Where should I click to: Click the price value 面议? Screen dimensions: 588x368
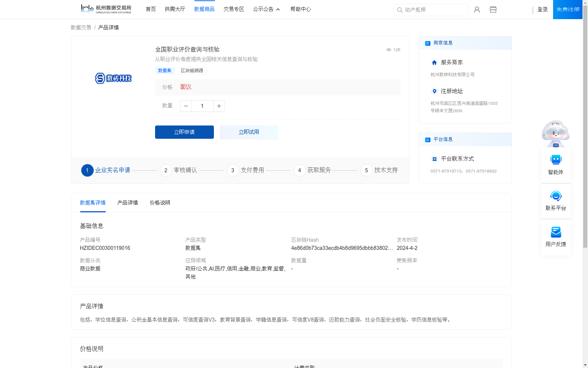pyautogui.click(x=186, y=87)
